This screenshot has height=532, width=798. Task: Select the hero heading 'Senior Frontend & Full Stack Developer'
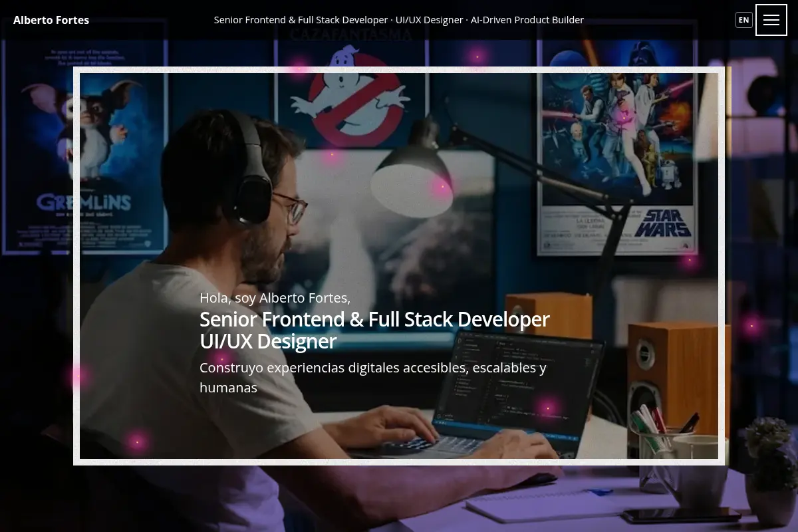374,319
